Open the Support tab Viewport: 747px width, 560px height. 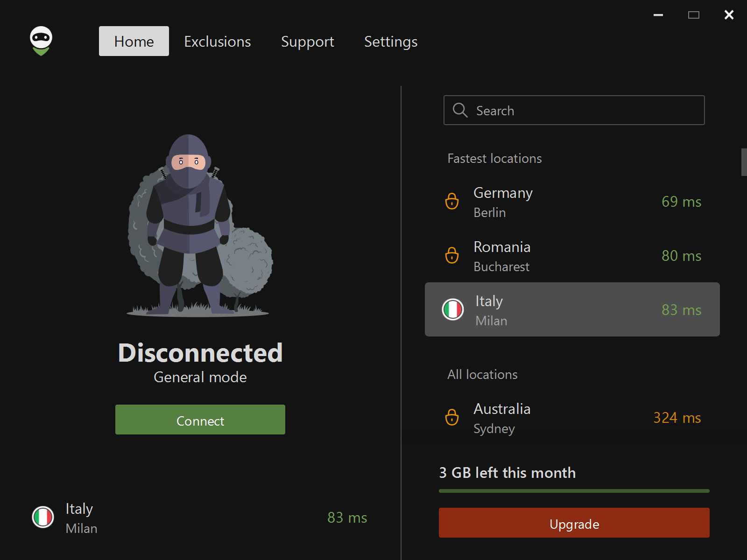[x=307, y=42]
